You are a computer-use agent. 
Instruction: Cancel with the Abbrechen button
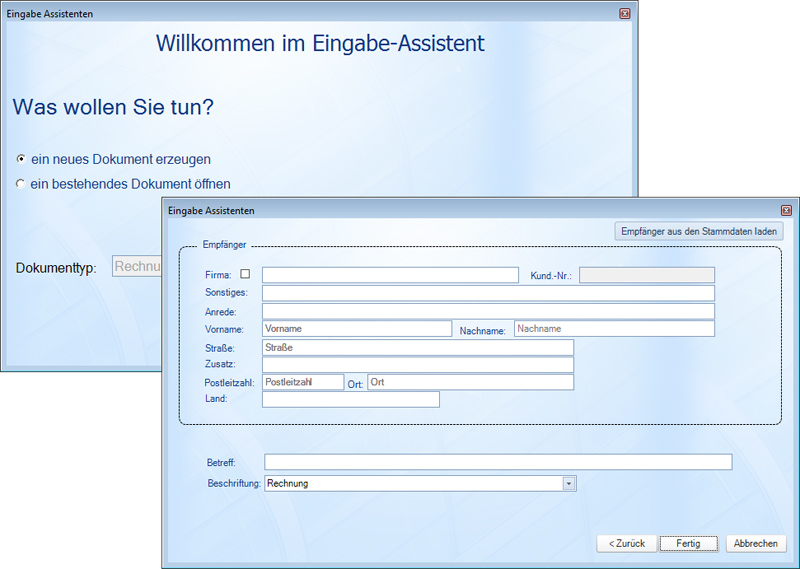pos(756,543)
